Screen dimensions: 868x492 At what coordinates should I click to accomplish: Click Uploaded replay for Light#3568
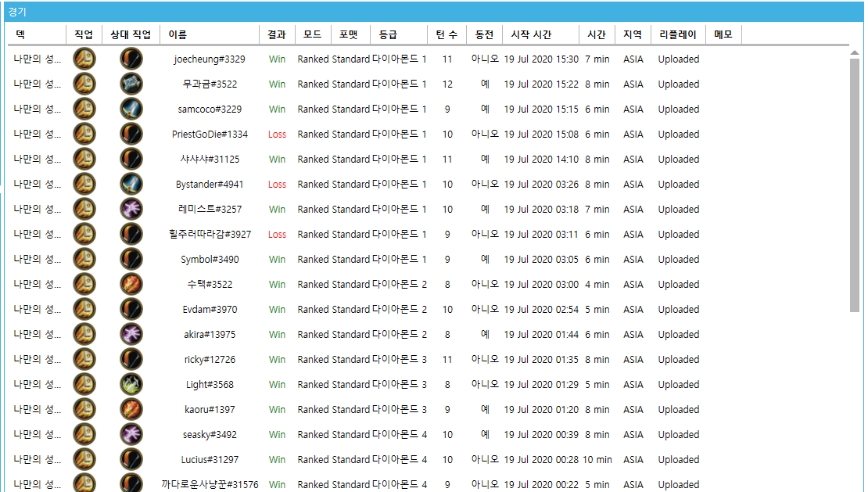(678, 385)
